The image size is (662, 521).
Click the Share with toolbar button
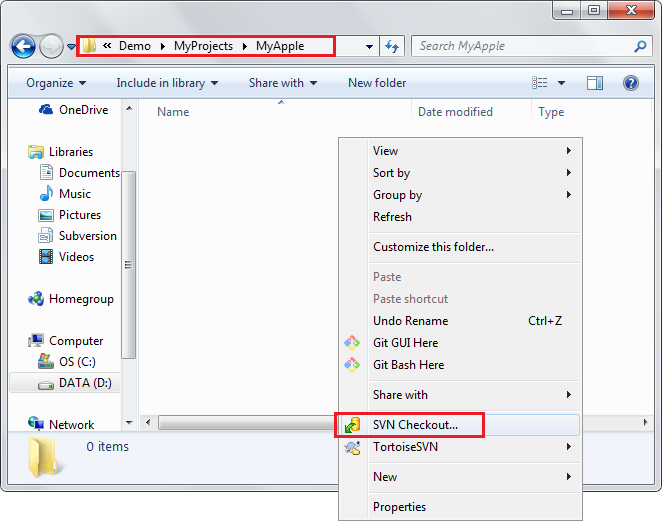(x=283, y=83)
